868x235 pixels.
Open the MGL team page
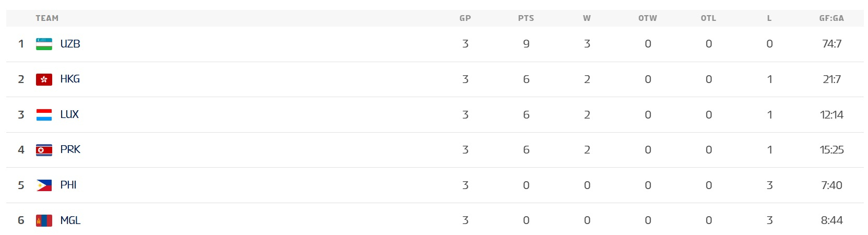[x=70, y=220]
